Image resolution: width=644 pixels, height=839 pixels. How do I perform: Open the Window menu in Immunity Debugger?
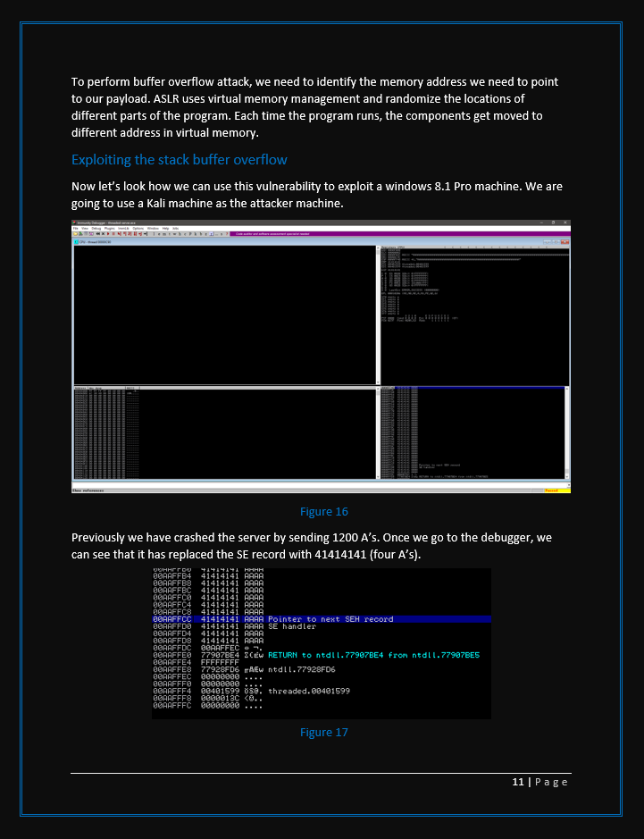[x=153, y=229]
